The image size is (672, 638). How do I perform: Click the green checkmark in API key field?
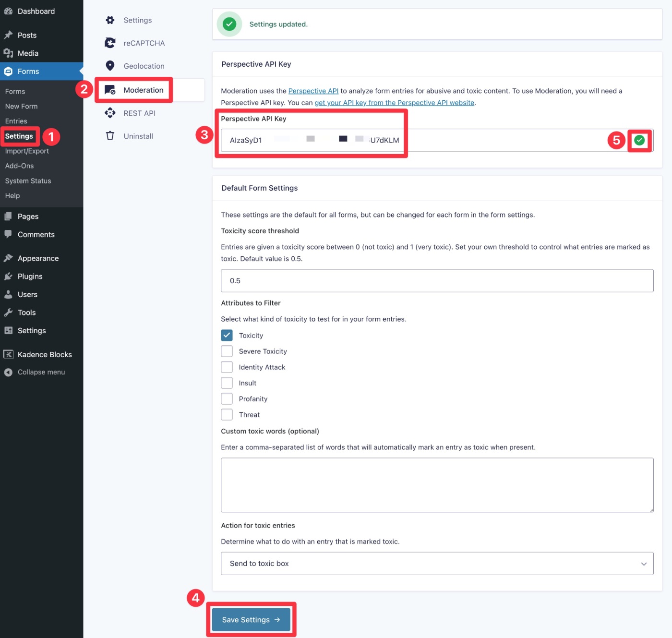[639, 140]
